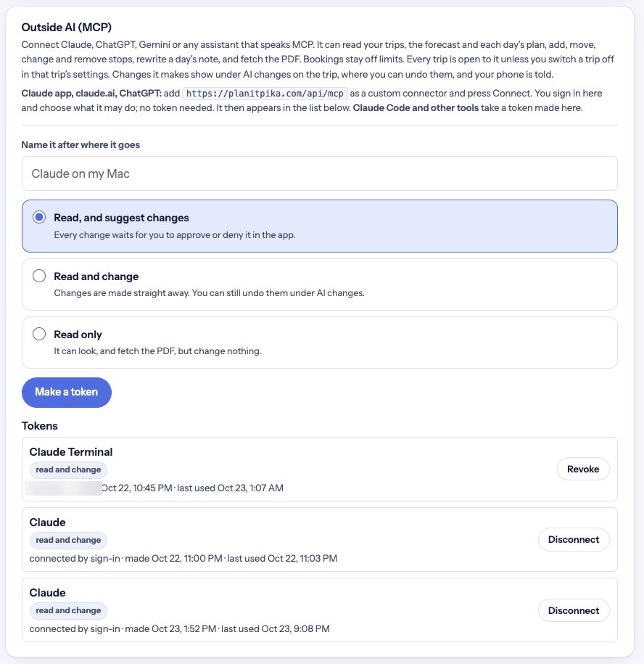The image size is (644, 664).
Task: Select the "Read only" radio button
Action: 39,334
